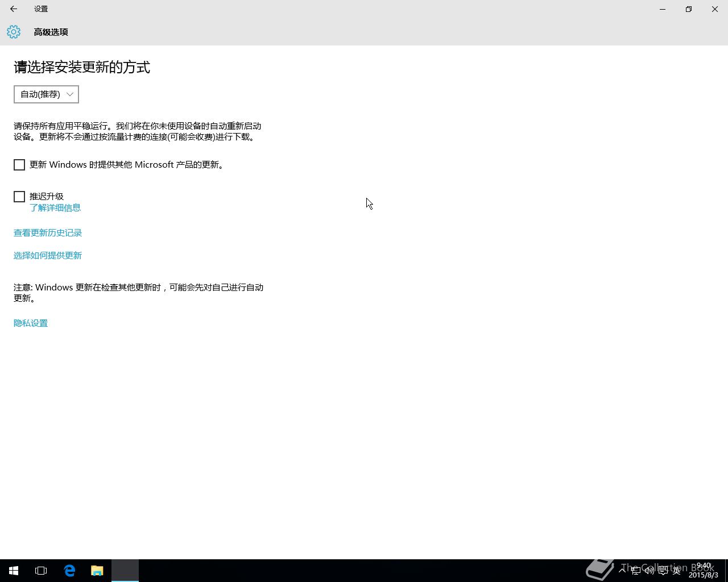Open the network icon in the tray

(636, 571)
